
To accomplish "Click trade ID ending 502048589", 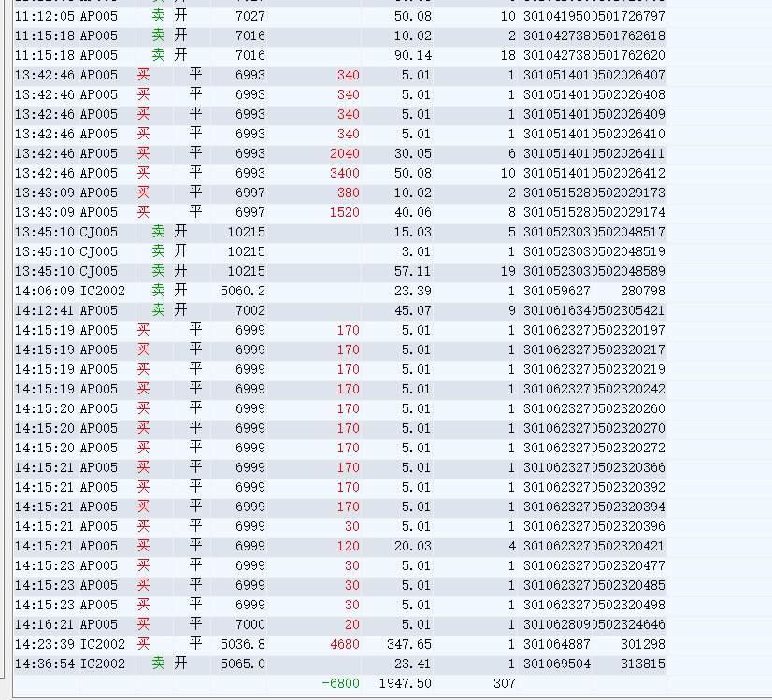I will pyautogui.click(x=629, y=272).
